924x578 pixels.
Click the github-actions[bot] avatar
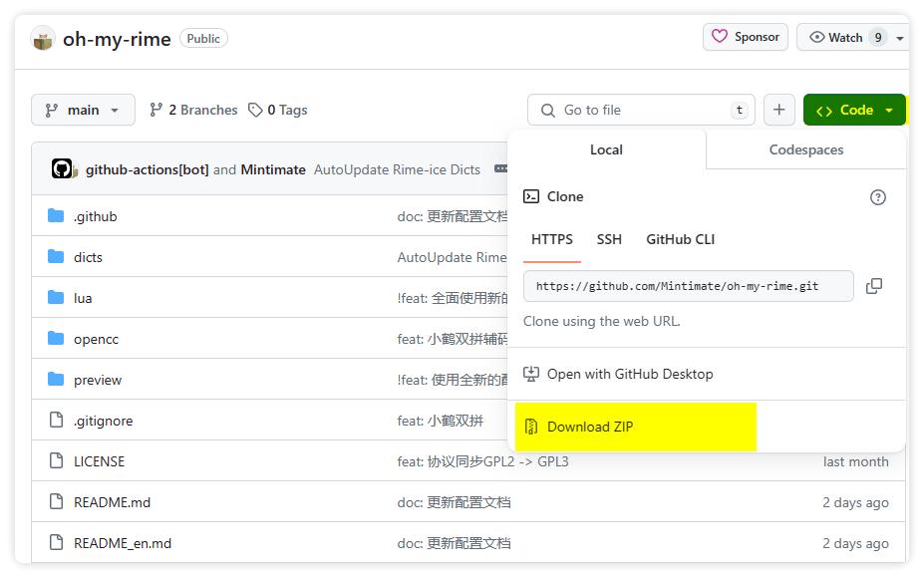62,169
